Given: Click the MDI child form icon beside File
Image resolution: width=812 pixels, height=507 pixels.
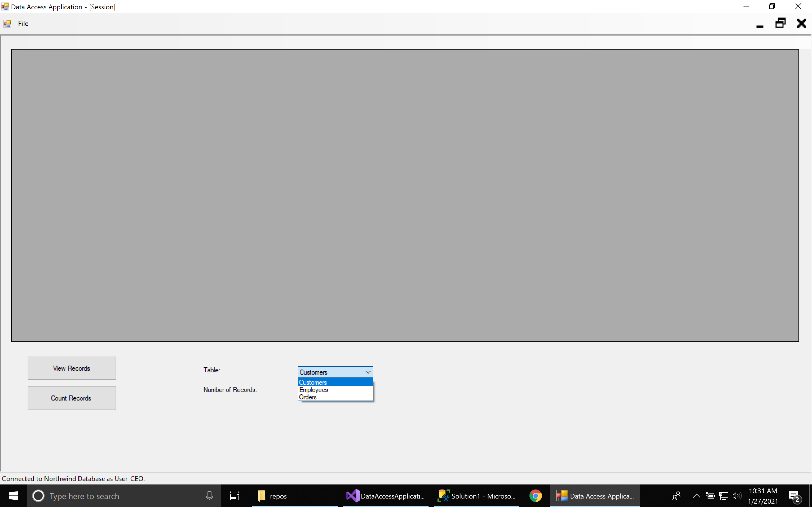Looking at the screenshot, I should point(7,23).
